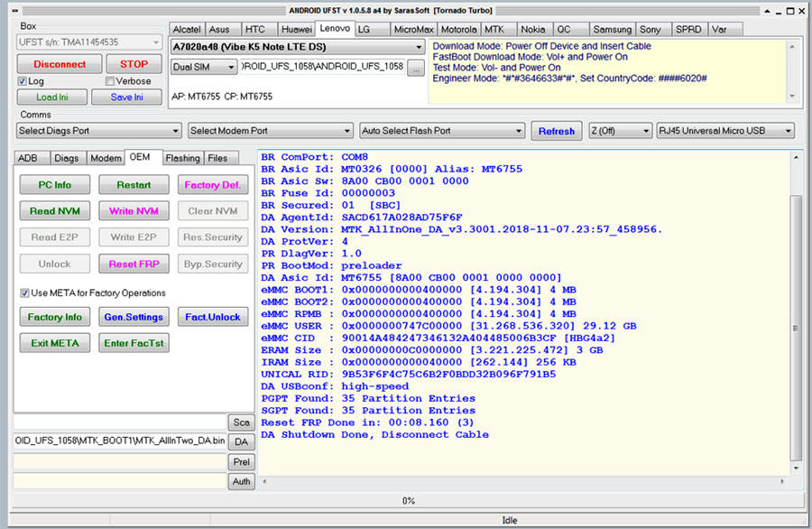Click the Refresh ports button
This screenshot has width=812, height=529.
click(556, 131)
